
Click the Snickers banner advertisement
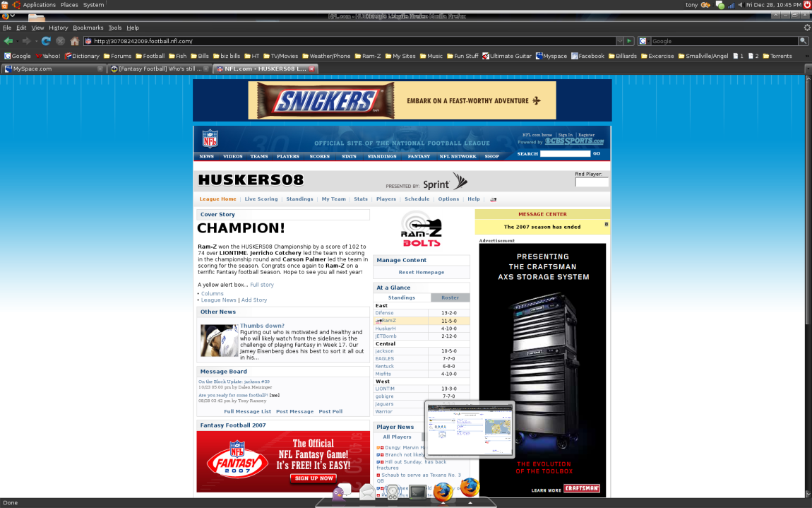pyautogui.click(x=402, y=100)
